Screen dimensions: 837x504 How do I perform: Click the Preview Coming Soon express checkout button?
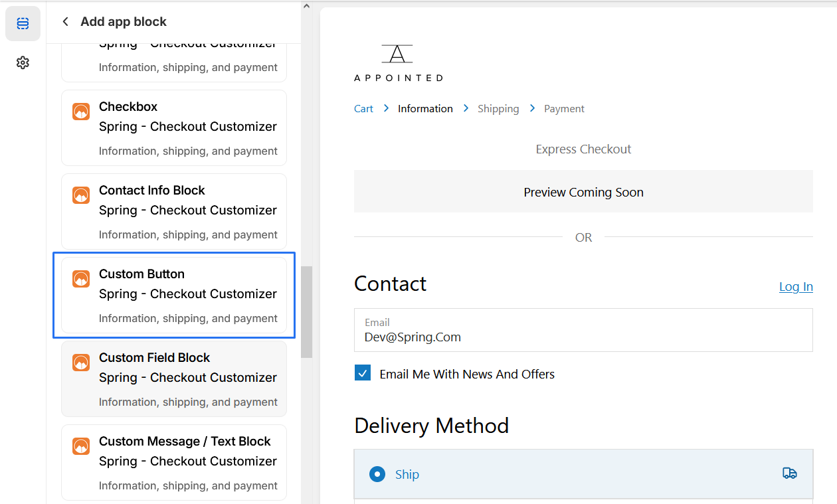583,193
